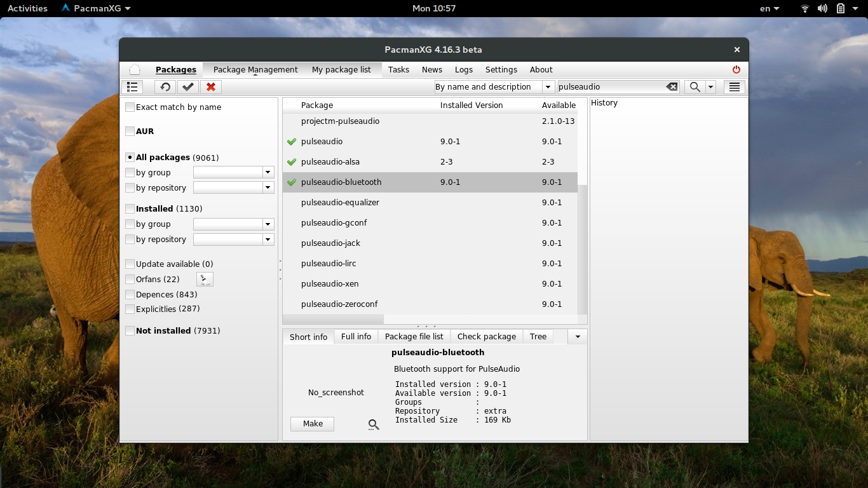Open All packages by group dropdown

[268, 172]
